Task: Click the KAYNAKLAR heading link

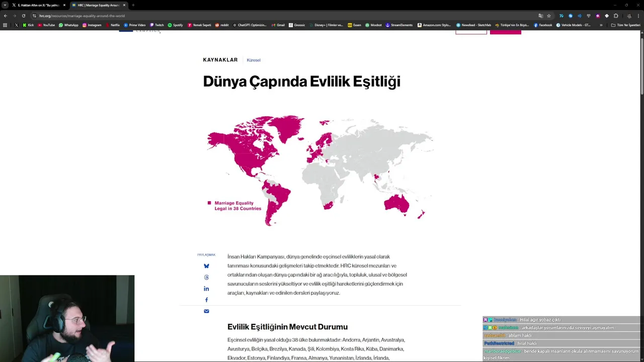Action: tap(220, 60)
